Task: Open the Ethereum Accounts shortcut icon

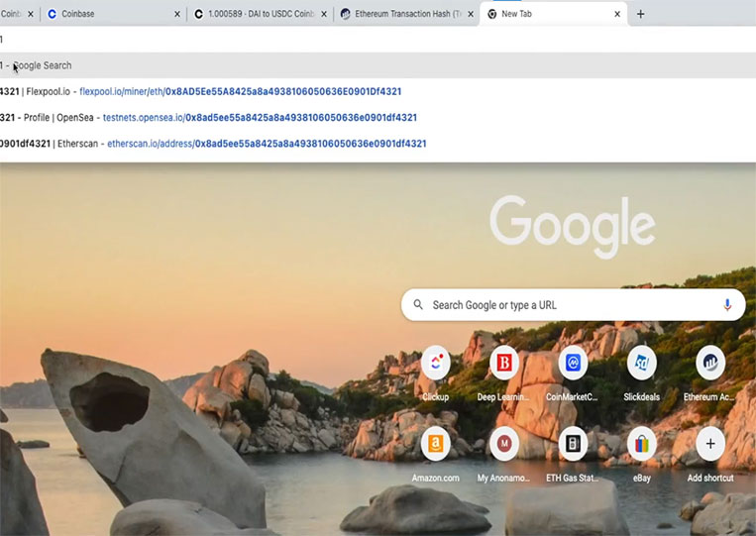Action: tap(710, 363)
